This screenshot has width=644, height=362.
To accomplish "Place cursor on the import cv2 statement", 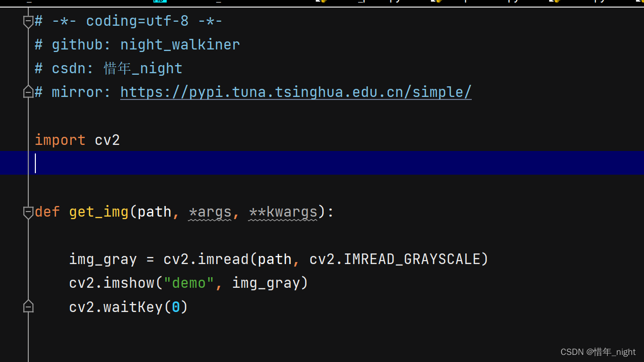I will coord(76,140).
